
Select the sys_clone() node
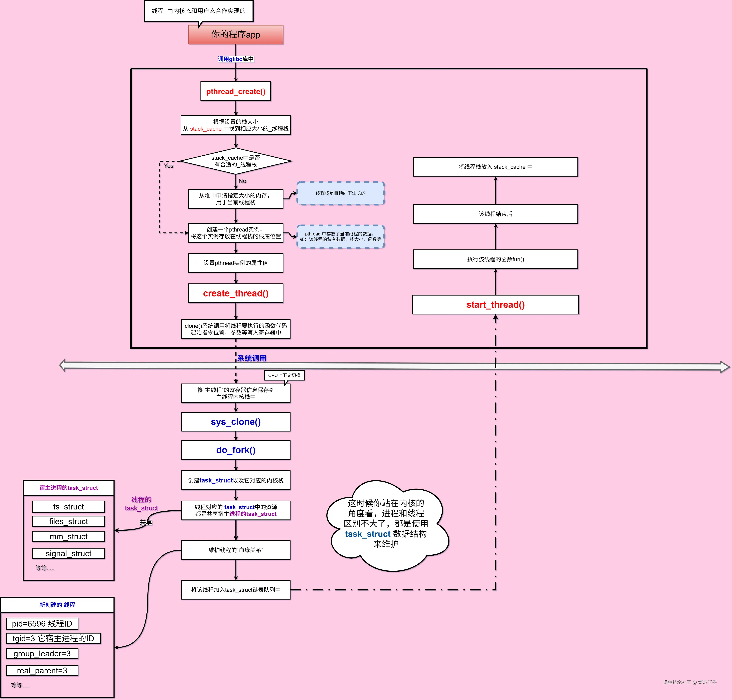(236, 422)
